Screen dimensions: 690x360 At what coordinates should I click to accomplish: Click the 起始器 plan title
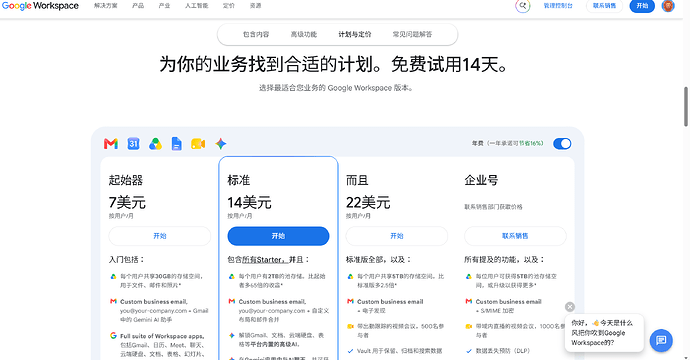coord(126,180)
